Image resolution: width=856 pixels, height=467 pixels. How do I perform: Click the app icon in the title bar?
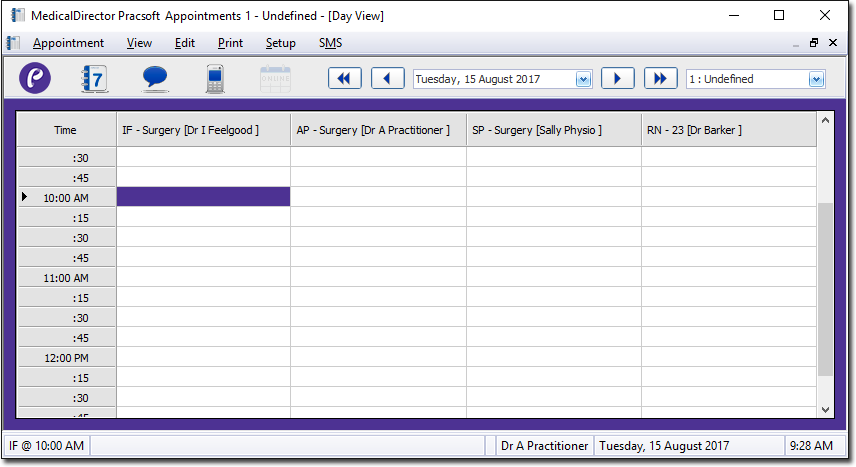18,15
